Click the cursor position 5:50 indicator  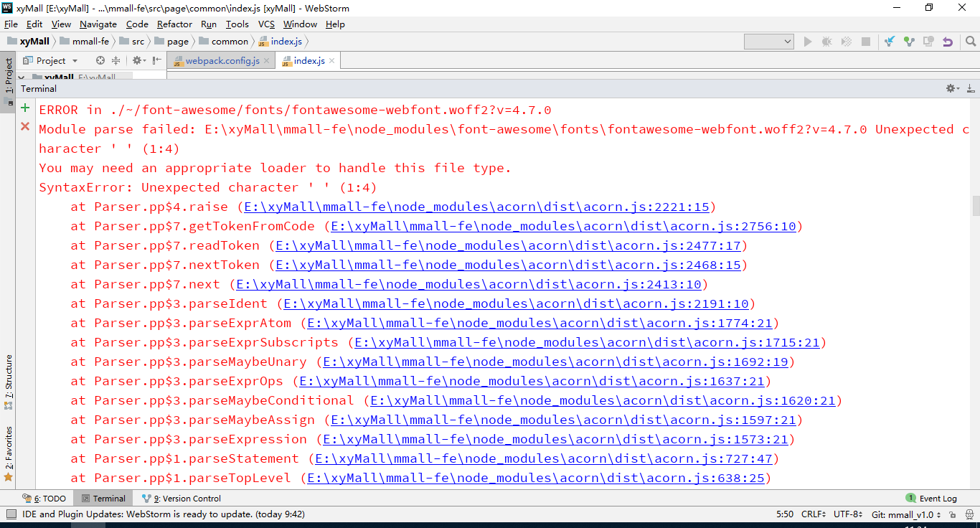(x=785, y=514)
